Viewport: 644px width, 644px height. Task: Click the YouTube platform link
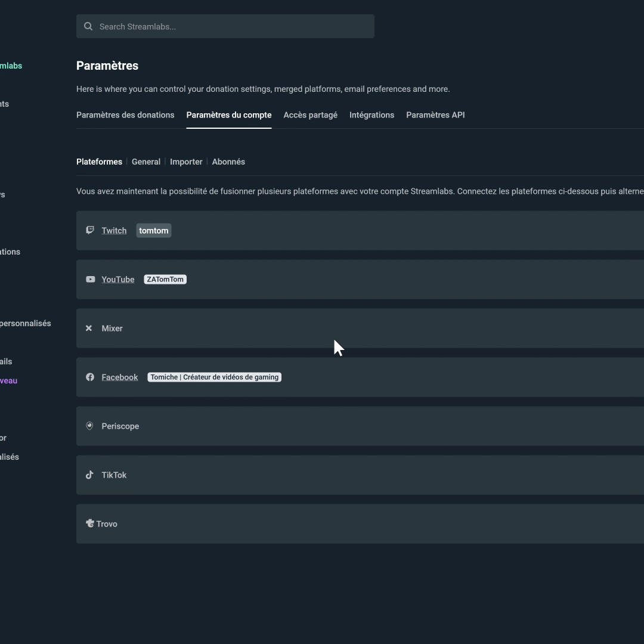118,280
